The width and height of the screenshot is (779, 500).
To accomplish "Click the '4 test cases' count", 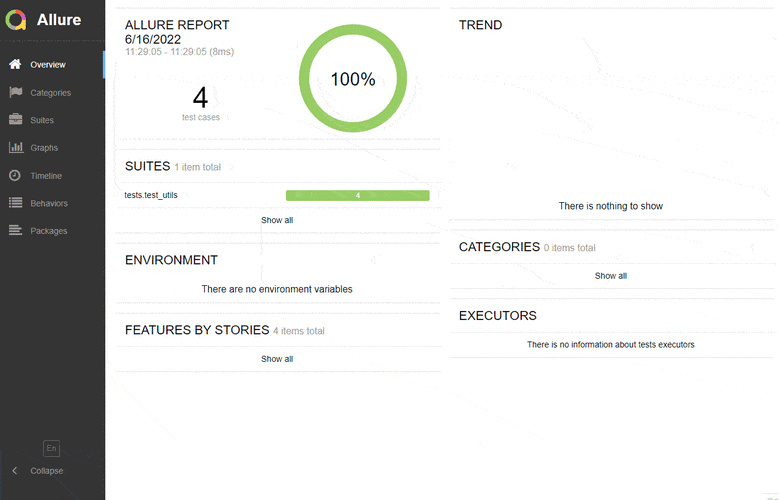I will pyautogui.click(x=200, y=103).
